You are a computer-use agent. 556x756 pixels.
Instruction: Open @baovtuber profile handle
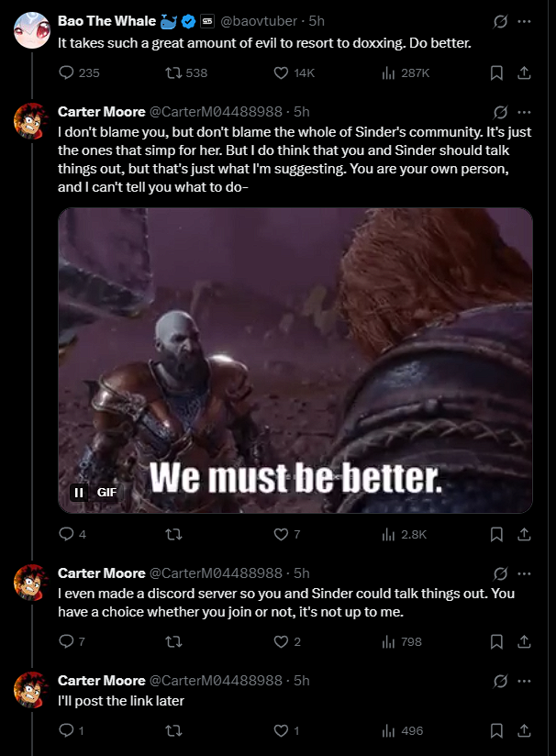point(259,21)
